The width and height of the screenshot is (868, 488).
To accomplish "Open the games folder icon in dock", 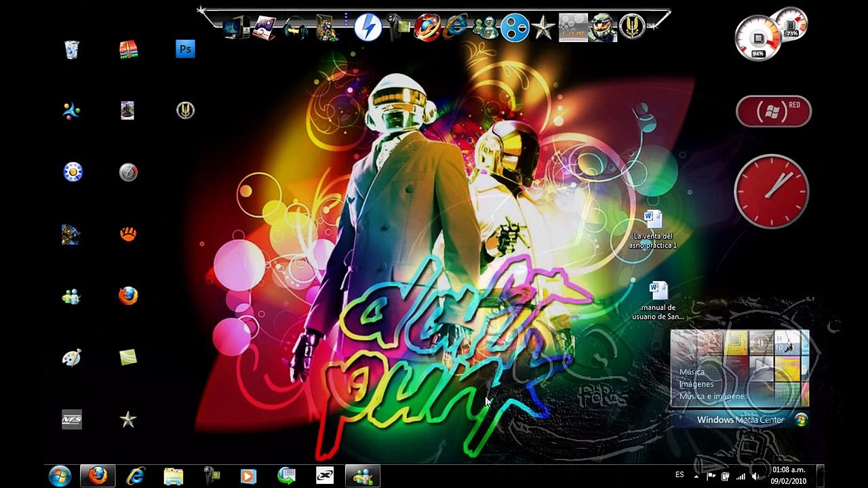I will pyautogui.click(x=328, y=28).
